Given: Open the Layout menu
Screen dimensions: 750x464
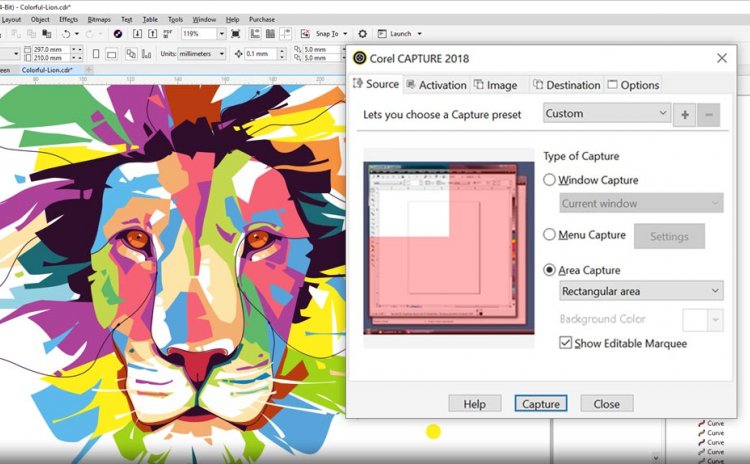Looking at the screenshot, I should (x=11, y=20).
